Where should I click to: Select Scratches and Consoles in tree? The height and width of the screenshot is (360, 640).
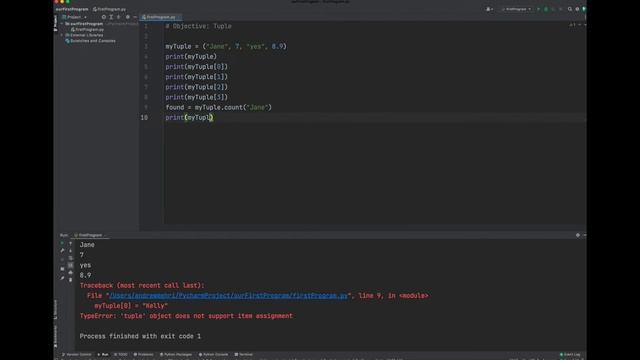[x=91, y=41]
